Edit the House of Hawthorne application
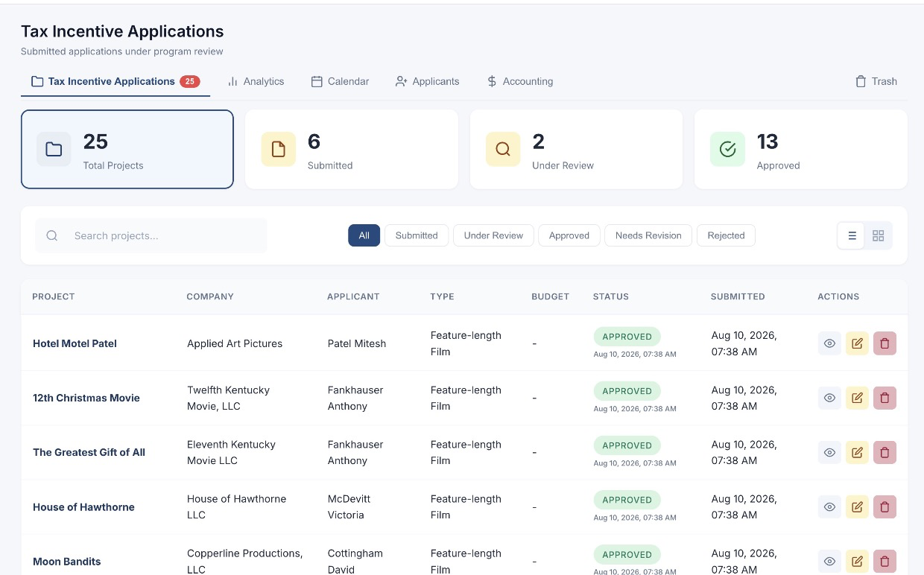 point(857,506)
